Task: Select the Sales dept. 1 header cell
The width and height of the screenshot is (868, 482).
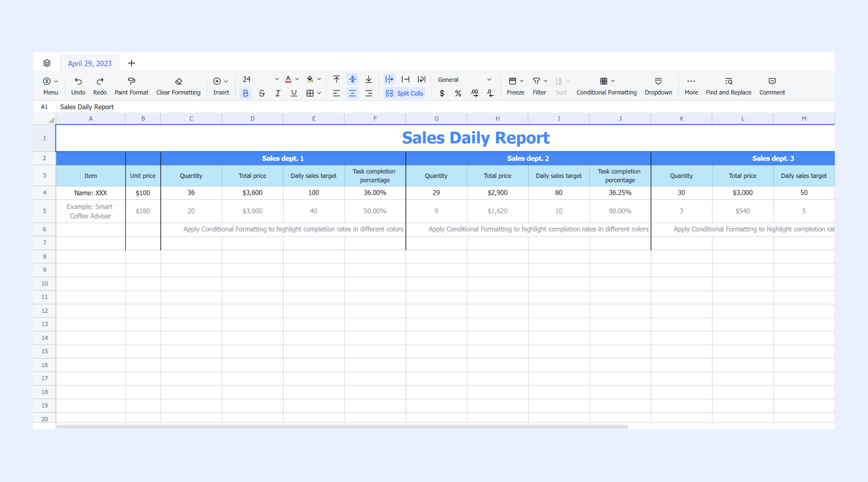Action: click(x=283, y=158)
